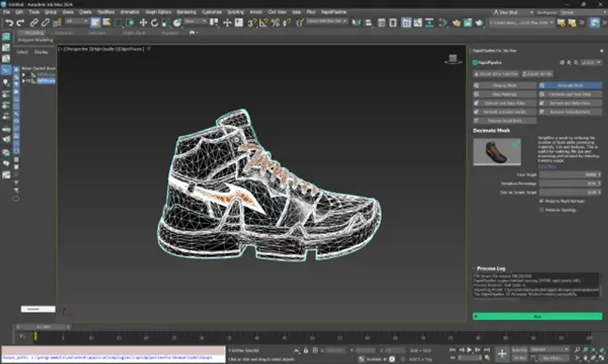The height and width of the screenshot is (364, 608).
Task: Open the Learn More link
Action: tap(547, 166)
